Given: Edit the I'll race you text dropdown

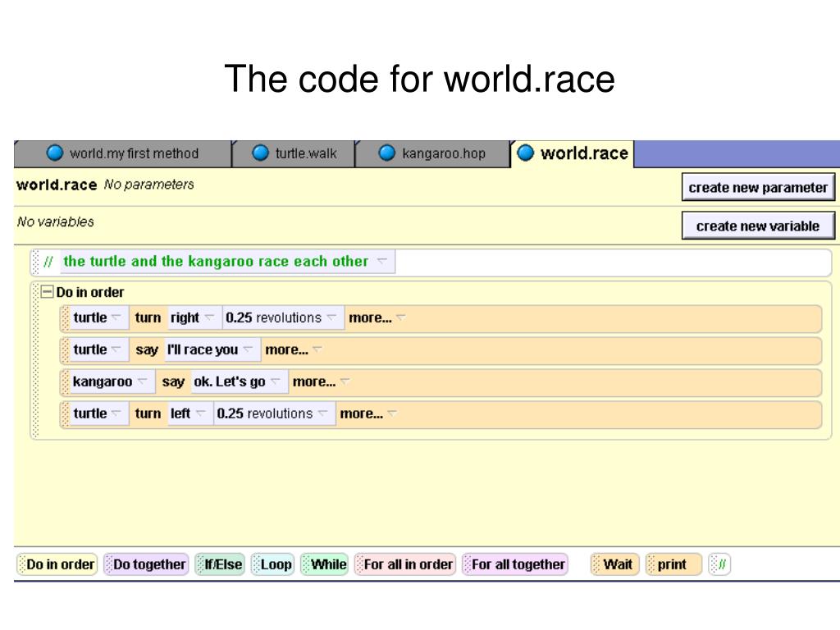Looking at the screenshot, I should pos(211,349).
